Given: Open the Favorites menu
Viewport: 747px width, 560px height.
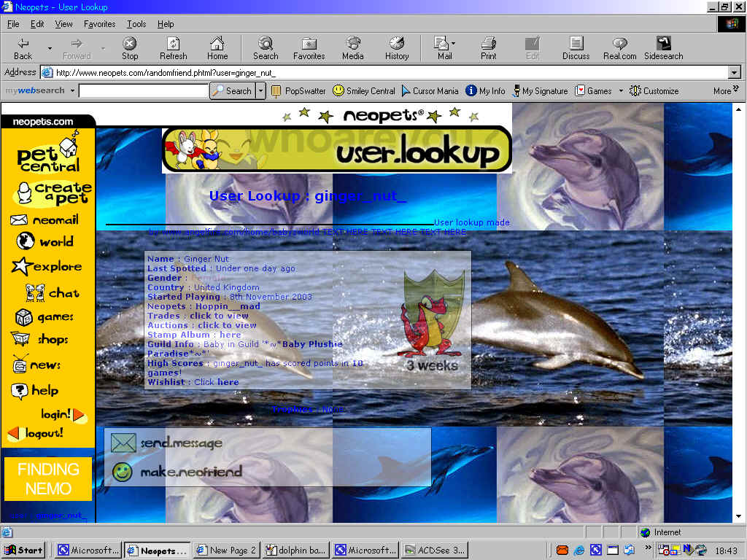Looking at the screenshot, I should (x=99, y=24).
